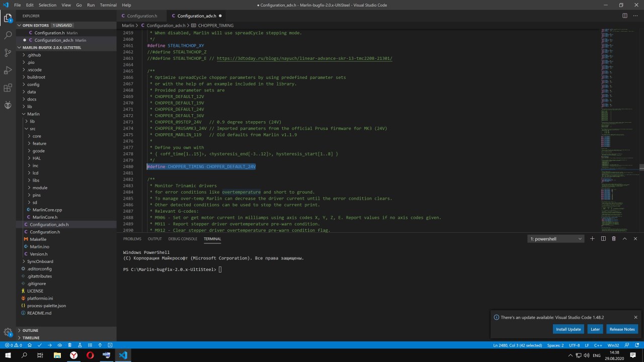This screenshot has width=644, height=362.
Task: Open the File menu
Action: coord(18,5)
